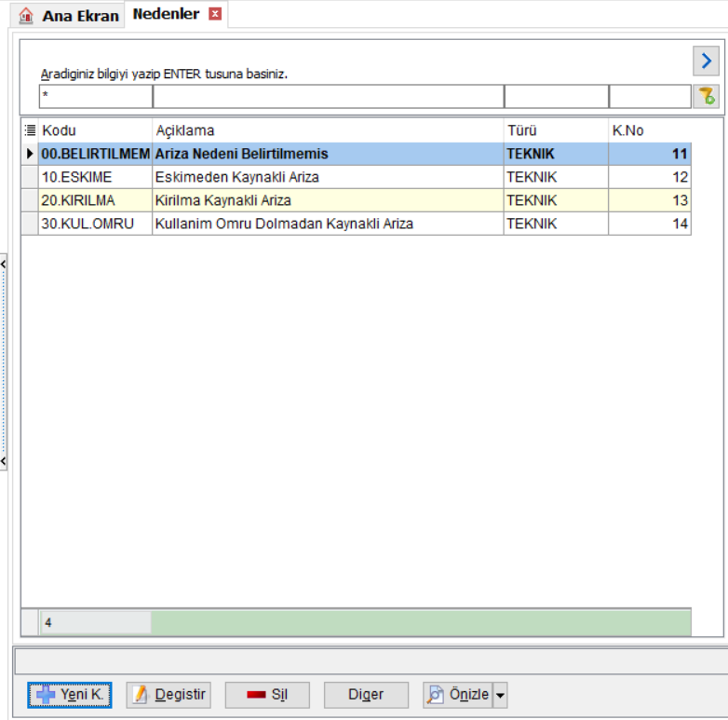
Task: Click the Diger button
Action: (366, 695)
